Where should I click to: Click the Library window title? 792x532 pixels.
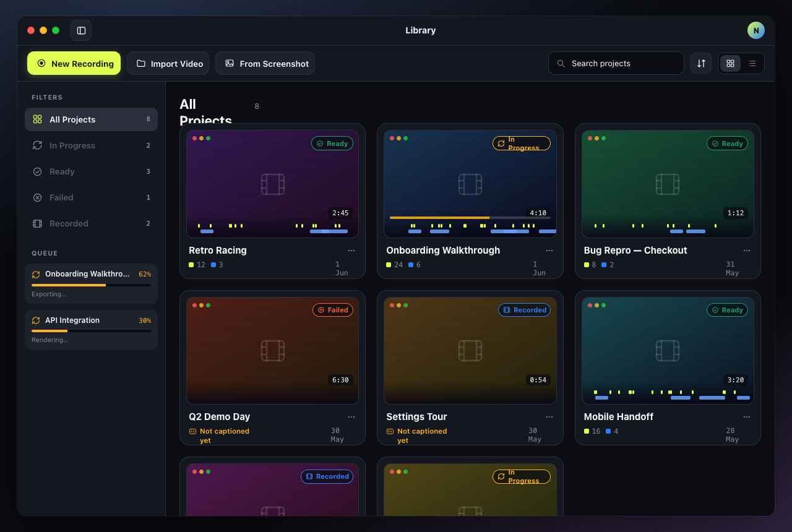click(x=421, y=30)
